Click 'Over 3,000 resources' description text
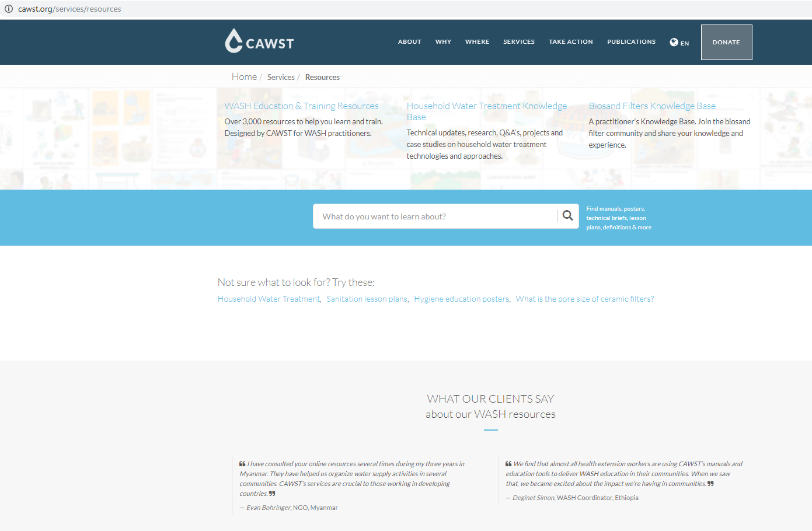Image resolution: width=812 pixels, height=531 pixels. (304, 127)
